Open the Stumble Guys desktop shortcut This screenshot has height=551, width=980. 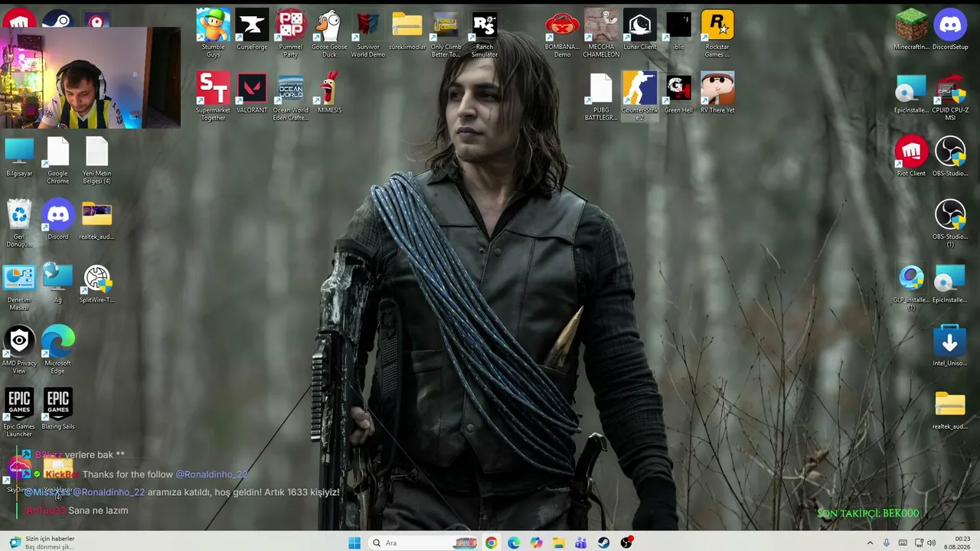213,34
